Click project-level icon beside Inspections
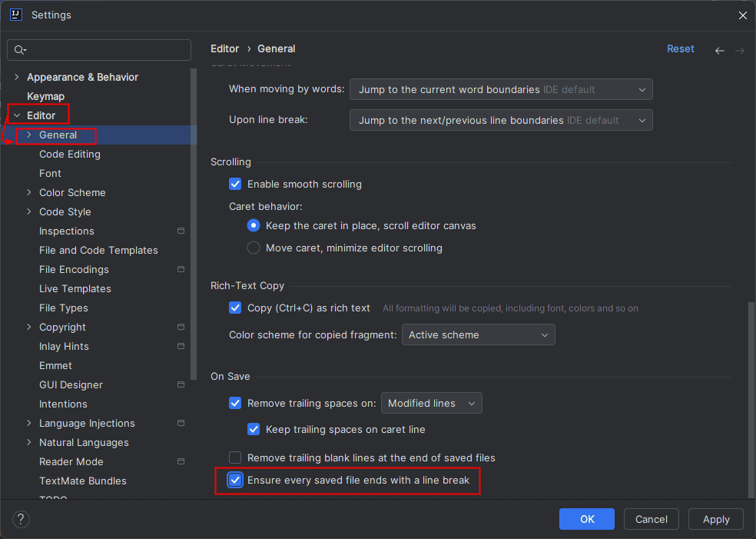The width and height of the screenshot is (756, 539). point(181,231)
